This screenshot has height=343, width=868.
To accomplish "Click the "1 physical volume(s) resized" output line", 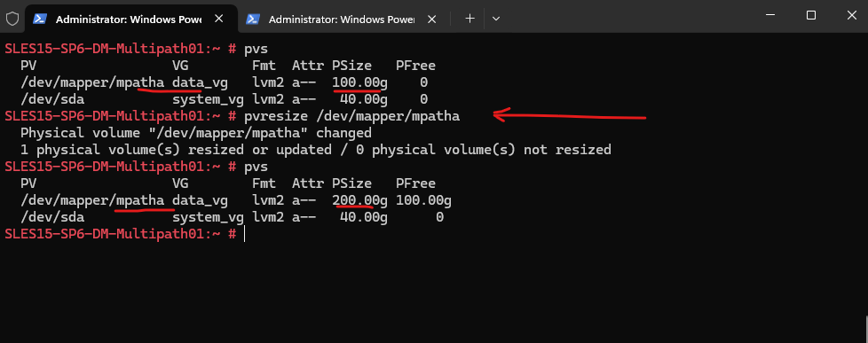I will click(316, 150).
